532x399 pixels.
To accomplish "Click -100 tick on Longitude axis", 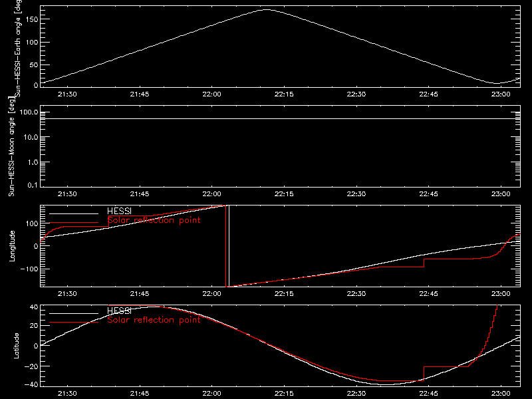I will point(29,269).
